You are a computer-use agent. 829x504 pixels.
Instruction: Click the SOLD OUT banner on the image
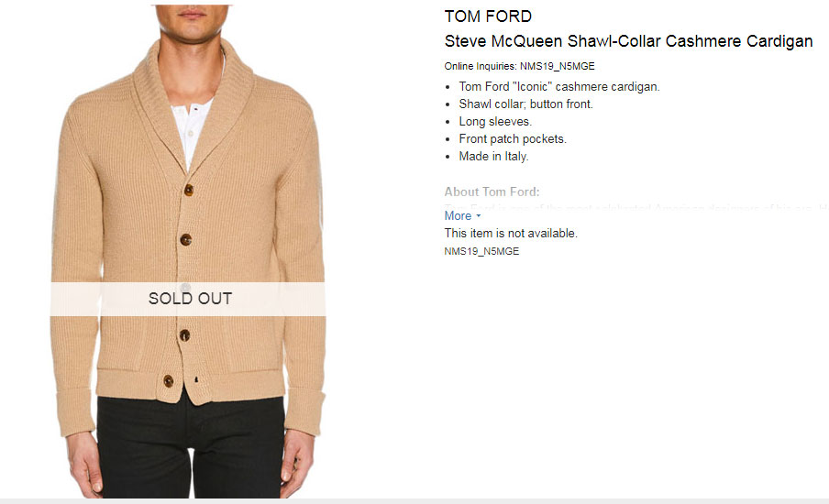point(188,299)
